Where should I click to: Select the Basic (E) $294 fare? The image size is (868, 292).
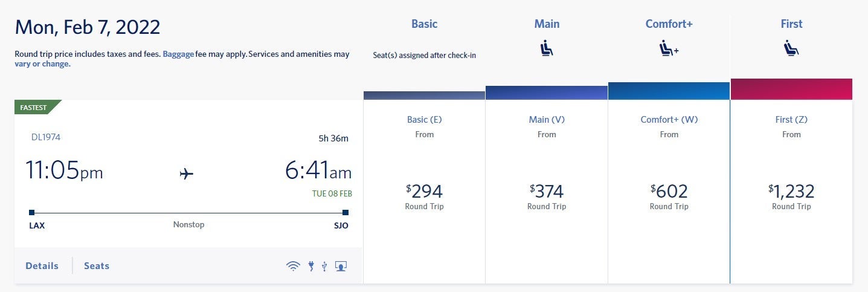tap(424, 192)
